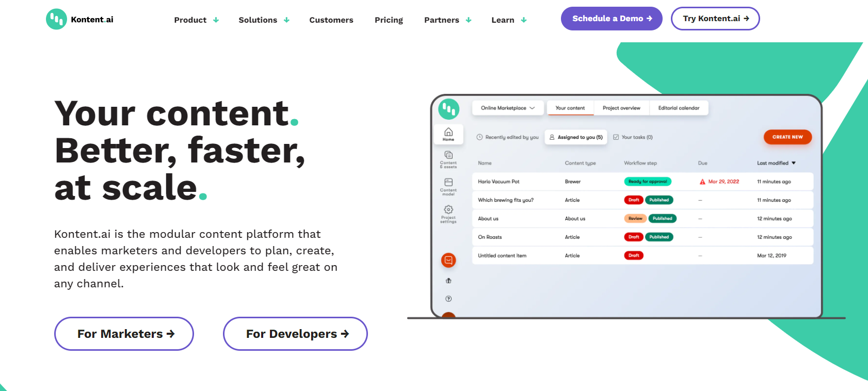Click the CREATE NEW button
The width and height of the screenshot is (868, 391).
pos(787,137)
